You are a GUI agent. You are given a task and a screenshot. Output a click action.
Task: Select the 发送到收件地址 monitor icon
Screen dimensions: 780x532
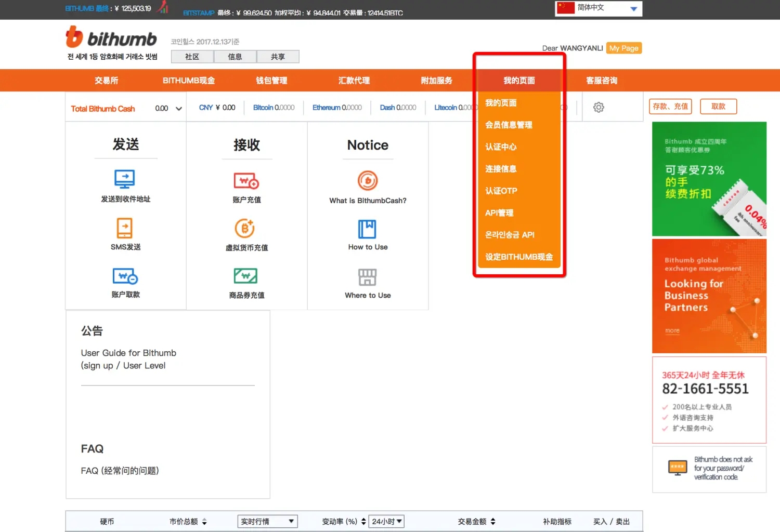pyautogui.click(x=125, y=179)
